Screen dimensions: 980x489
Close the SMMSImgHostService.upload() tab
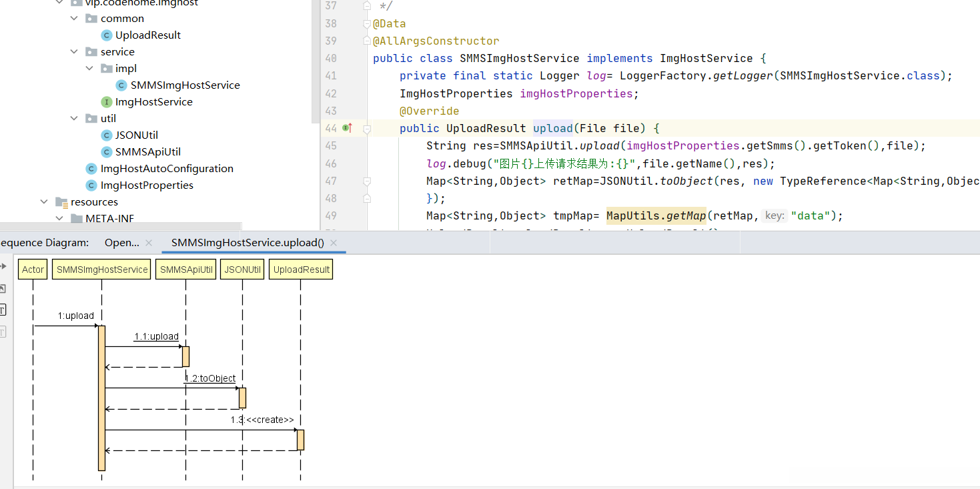pos(334,243)
